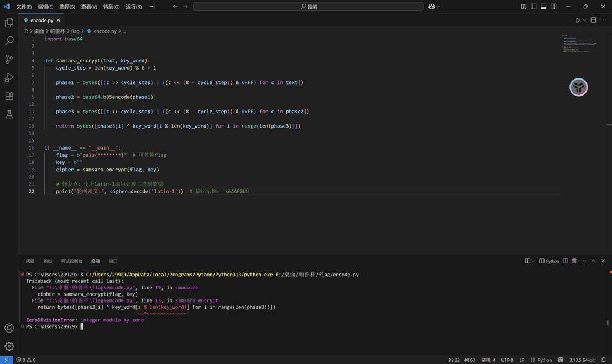612x364 pixels.
Task: Switch to the 调试控制台 tab
Action: (x=71, y=261)
